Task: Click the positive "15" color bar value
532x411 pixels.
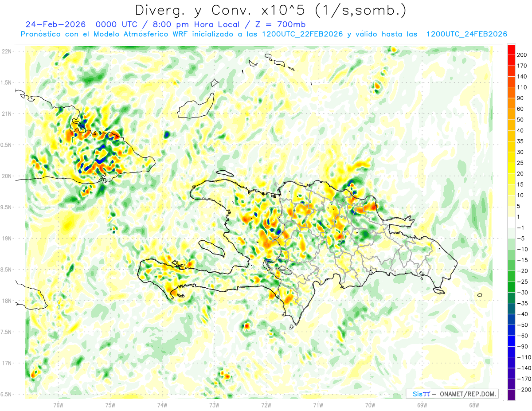Action: pos(520,184)
